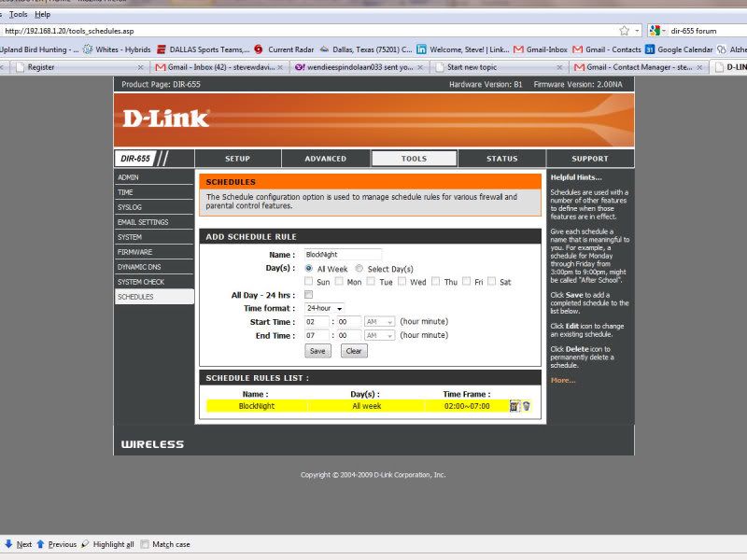Image resolution: width=747 pixels, height=560 pixels.
Task: Check the Tue day checkbox
Action: point(371,282)
